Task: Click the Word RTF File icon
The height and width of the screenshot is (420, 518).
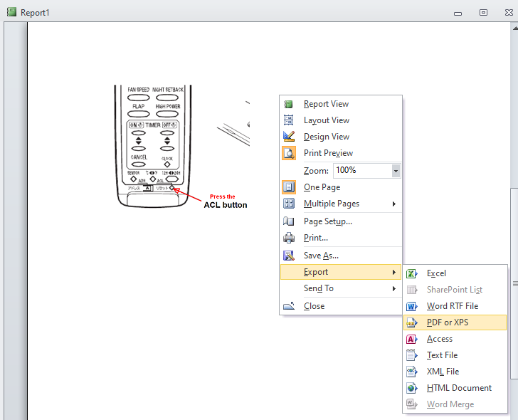Action: pyautogui.click(x=411, y=306)
